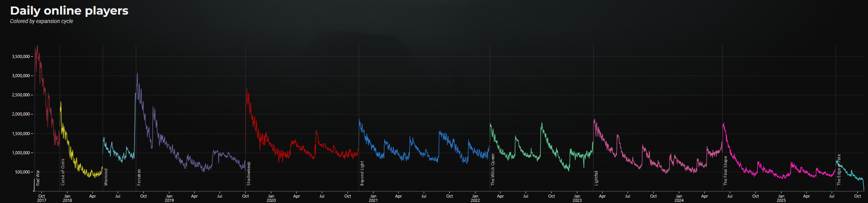Select the Oct axis label within year 2025
This screenshot has height=203, width=868.
click(858, 196)
